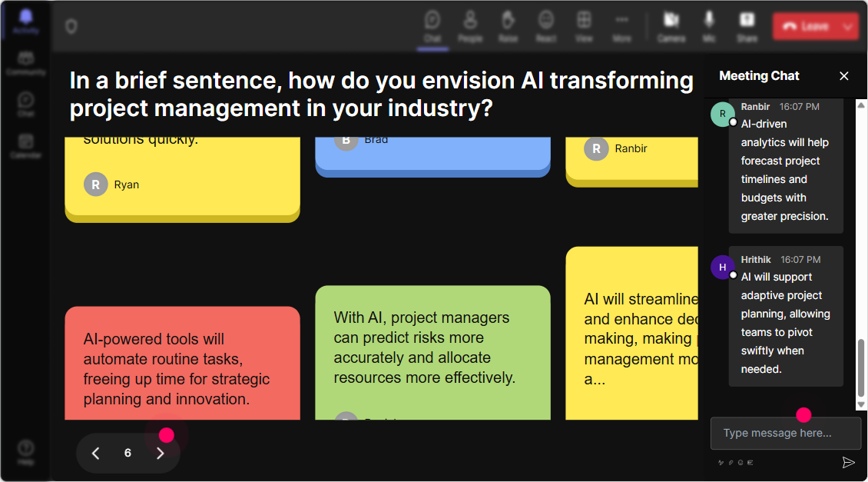
Task: Open the Chat panel from meeting toolbar
Action: 432,27
